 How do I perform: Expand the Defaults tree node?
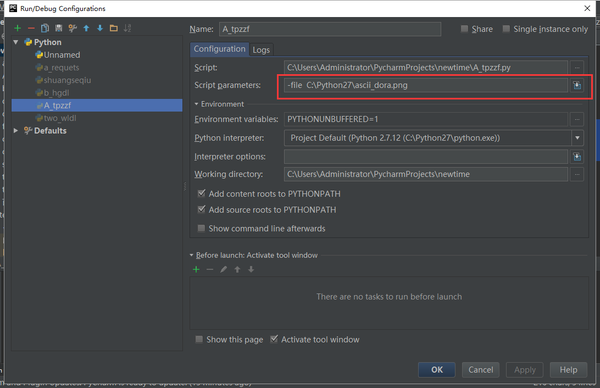coord(16,130)
